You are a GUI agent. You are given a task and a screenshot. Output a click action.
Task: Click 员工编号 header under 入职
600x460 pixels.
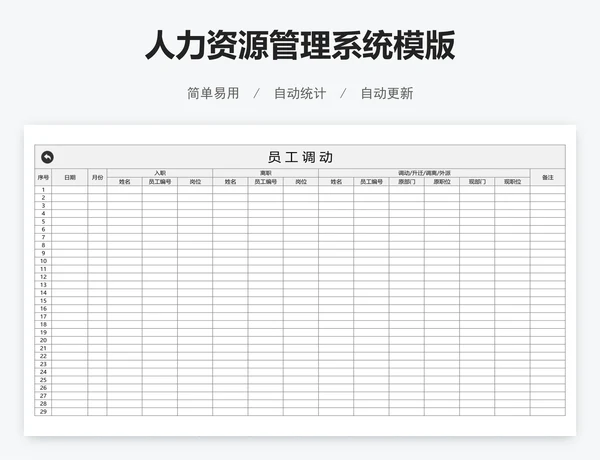(160, 182)
